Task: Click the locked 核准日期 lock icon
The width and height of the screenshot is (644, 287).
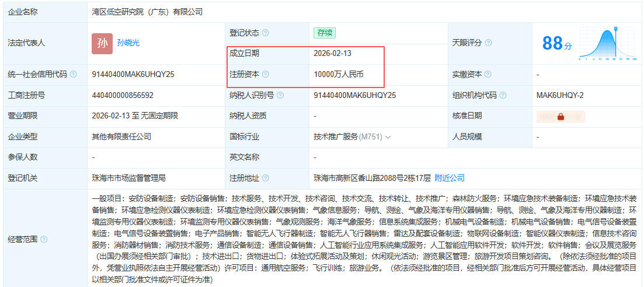Action: [561, 117]
